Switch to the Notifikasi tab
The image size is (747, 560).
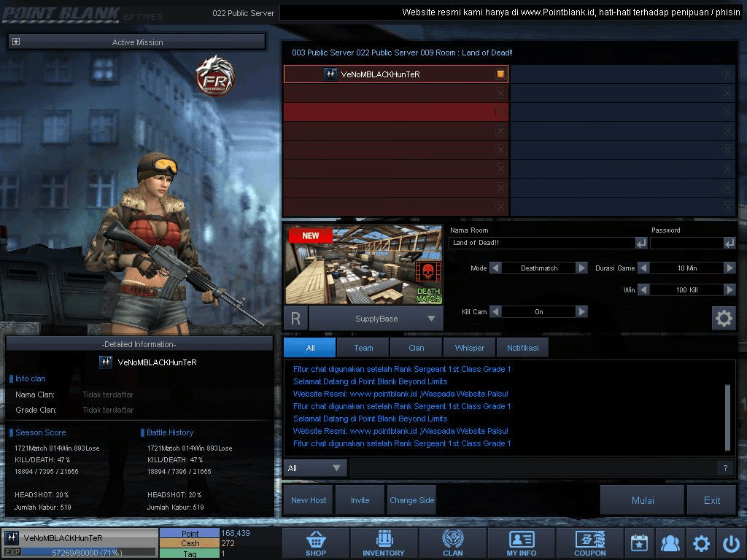click(x=522, y=348)
